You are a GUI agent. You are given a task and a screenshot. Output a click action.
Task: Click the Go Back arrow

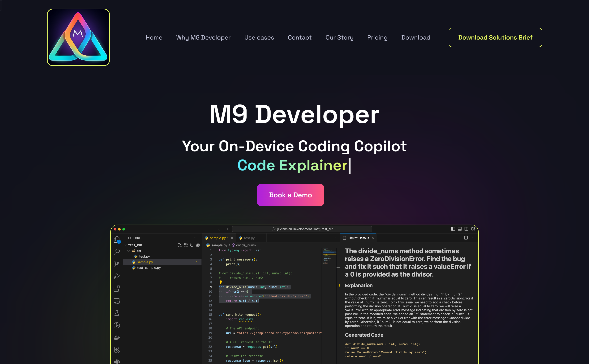coord(220,229)
